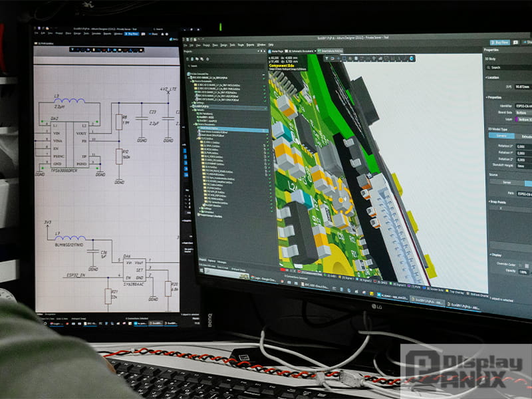Click the gear icon in the Projects panel toolbar
The height and width of the screenshot is (399, 532).
tap(207, 59)
